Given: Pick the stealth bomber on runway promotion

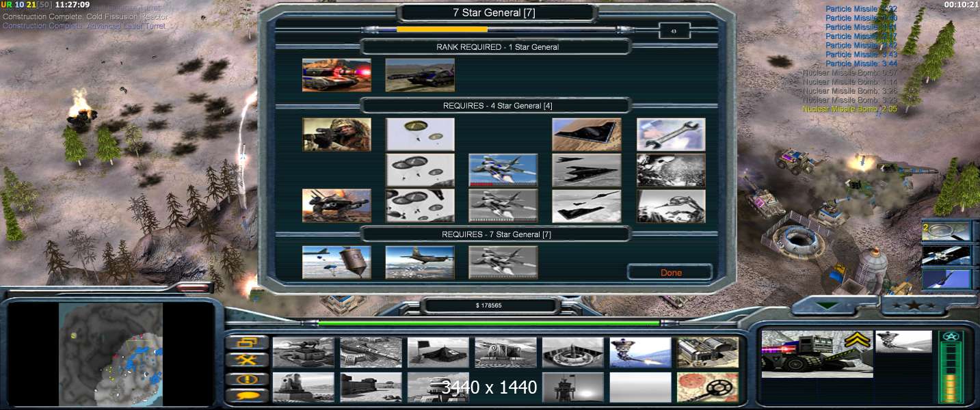Looking at the screenshot, I should (x=586, y=135).
